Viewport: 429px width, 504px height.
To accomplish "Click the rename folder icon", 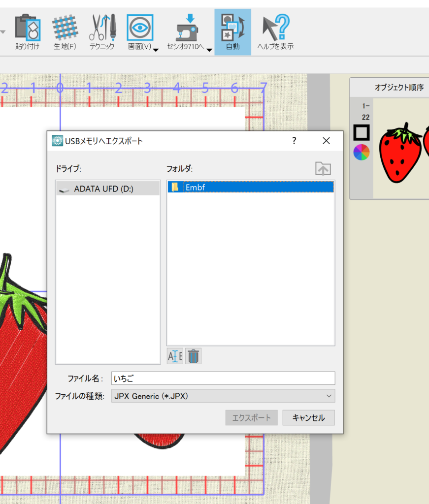I will pos(175,356).
